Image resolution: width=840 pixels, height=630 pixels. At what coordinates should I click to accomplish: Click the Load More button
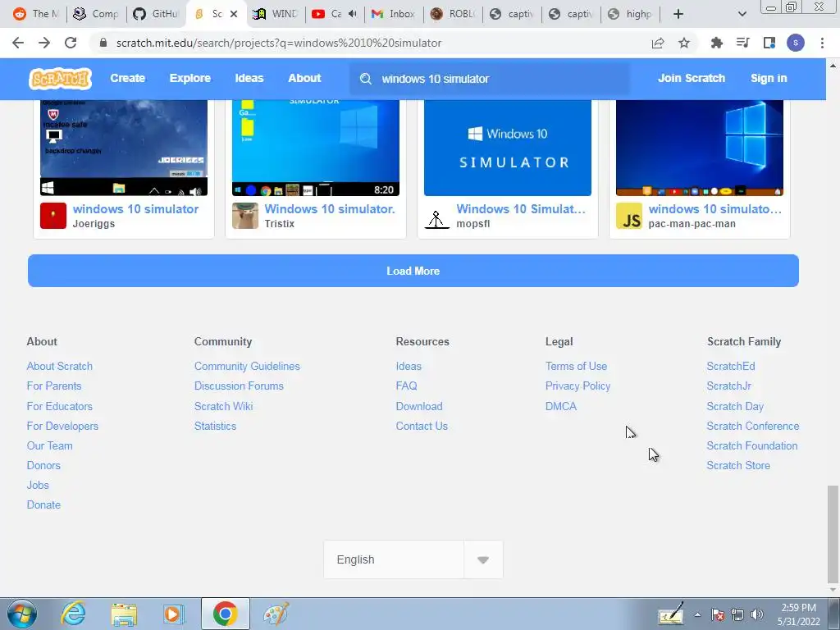tap(413, 271)
